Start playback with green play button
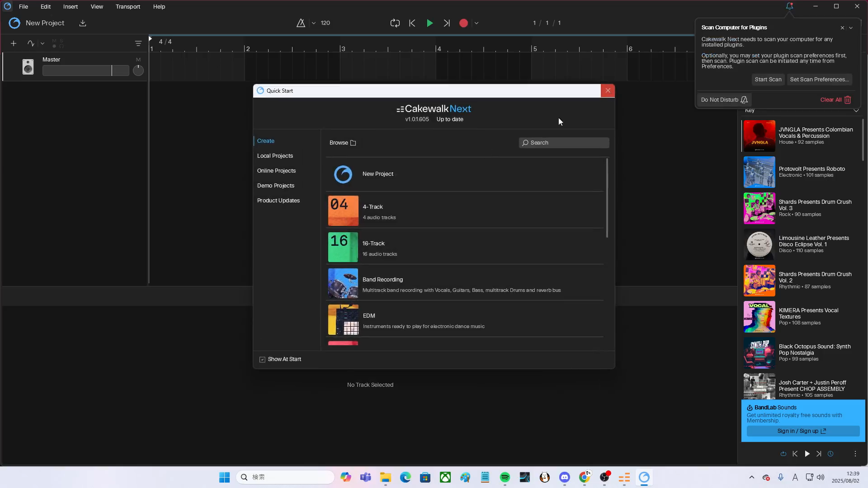Screen dimensions: 868x488 coord(430,23)
